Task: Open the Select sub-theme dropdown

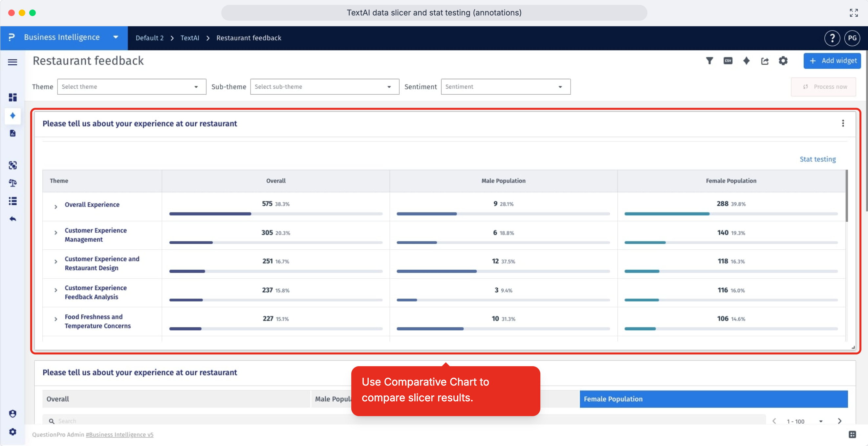Action: click(x=324, y=87)
